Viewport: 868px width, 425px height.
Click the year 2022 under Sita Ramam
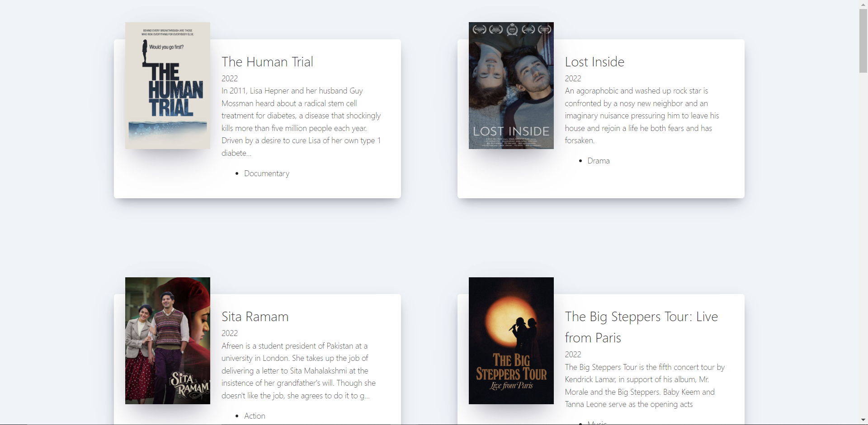[229, 333]
